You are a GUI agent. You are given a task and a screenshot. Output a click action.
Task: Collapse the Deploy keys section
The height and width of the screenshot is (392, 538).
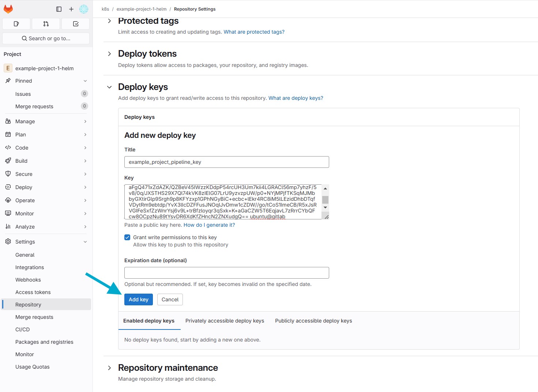coord(109,87)
